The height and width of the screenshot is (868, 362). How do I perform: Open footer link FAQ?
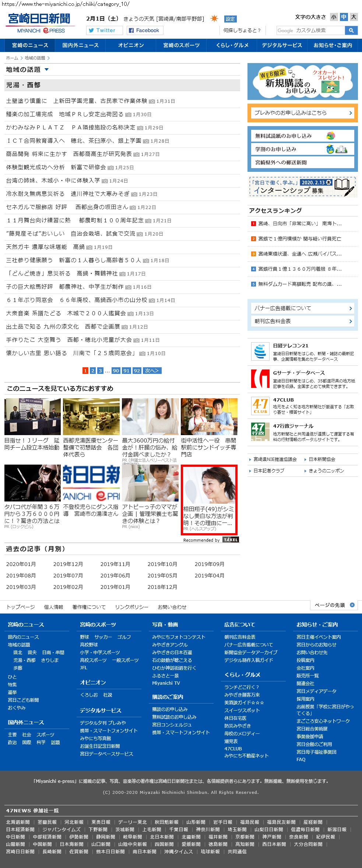point(301,760)
